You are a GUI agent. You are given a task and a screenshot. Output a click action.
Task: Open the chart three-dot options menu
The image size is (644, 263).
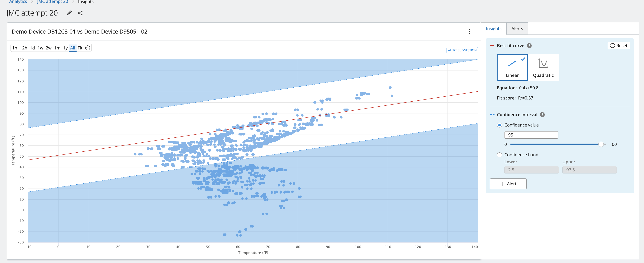pos(470,31)
